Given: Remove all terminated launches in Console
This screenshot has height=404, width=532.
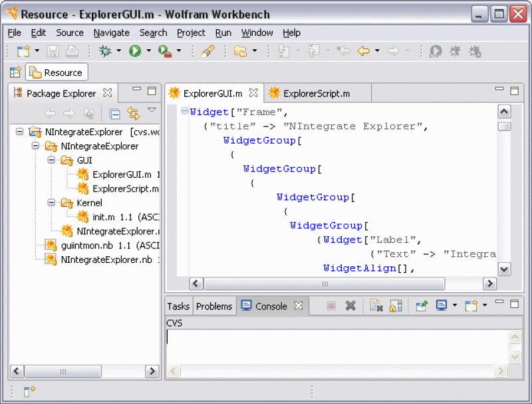Looking at the screenshot, I should pos(349,305).
